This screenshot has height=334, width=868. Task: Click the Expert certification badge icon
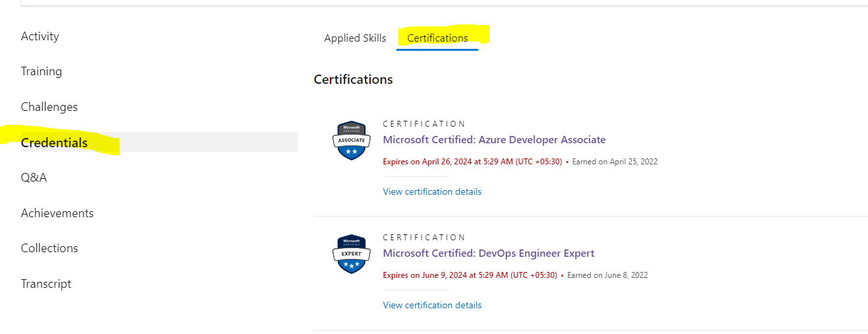pyautogui.click(x=352, y=254)
